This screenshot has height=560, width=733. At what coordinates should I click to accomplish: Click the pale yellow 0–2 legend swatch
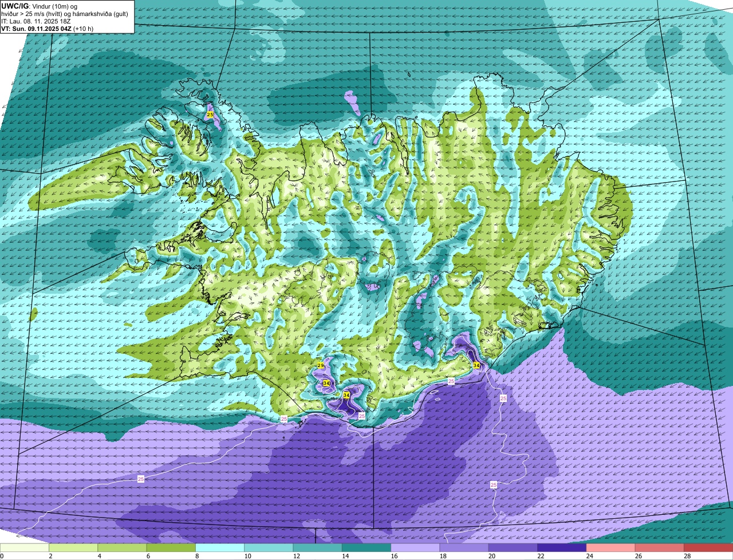[25, 548]
